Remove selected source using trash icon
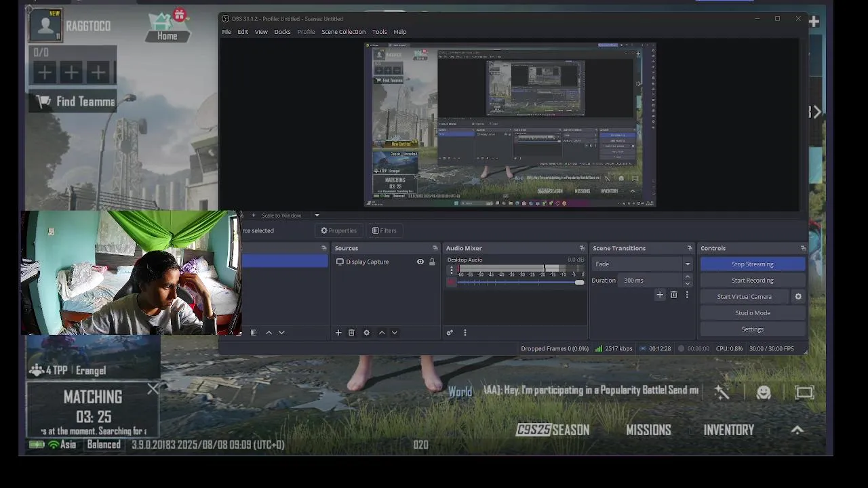This screenshot has width=868, height=488. 351,333
